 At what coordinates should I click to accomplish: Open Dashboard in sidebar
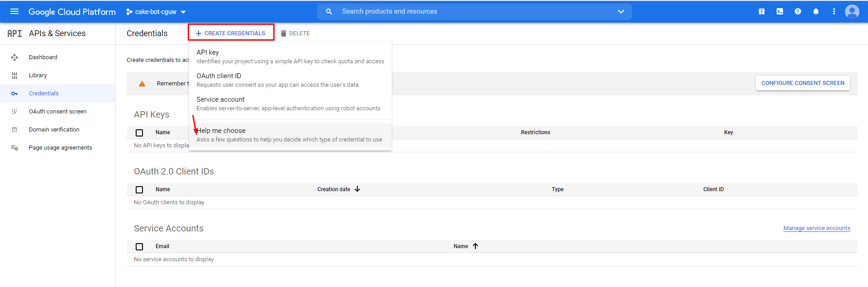pyautogui.click(x=57, y=57)
